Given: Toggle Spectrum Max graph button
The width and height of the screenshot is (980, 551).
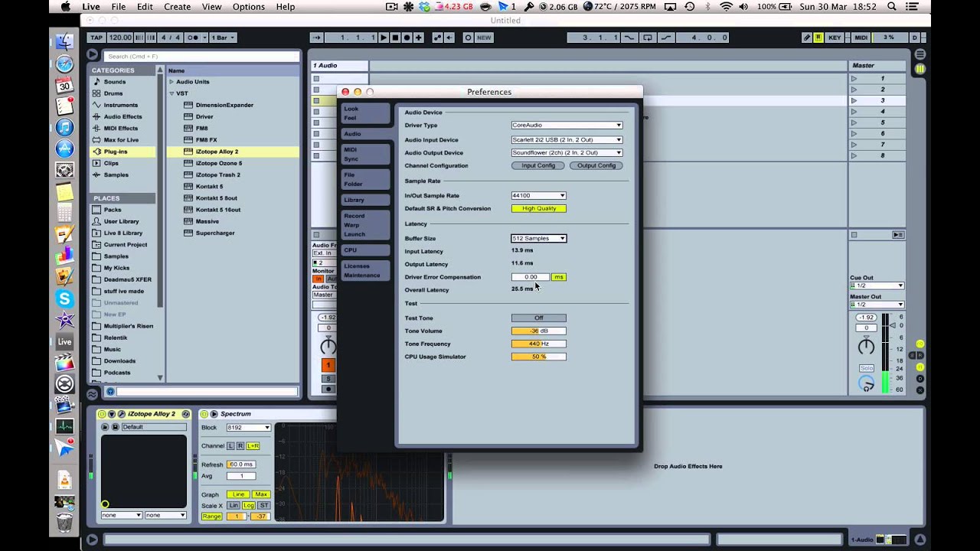Looking at the screenshot, I should pos(261,494).
